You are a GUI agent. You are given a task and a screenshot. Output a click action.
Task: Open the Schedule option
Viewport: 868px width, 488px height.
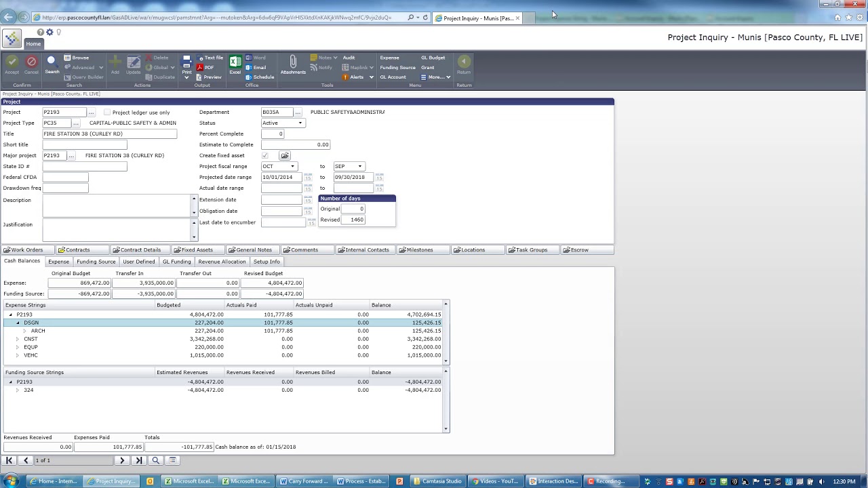pyautogui.click(x=260, y=77)
